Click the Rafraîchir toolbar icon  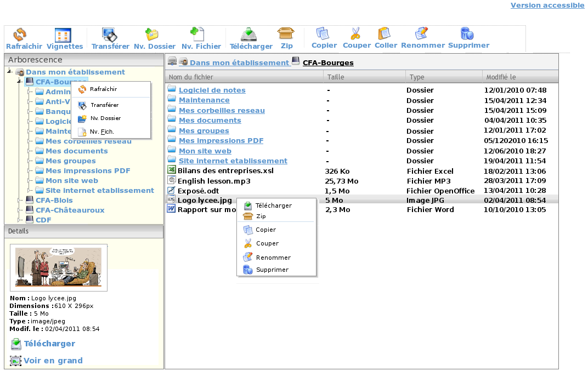(x=20, y=36)
